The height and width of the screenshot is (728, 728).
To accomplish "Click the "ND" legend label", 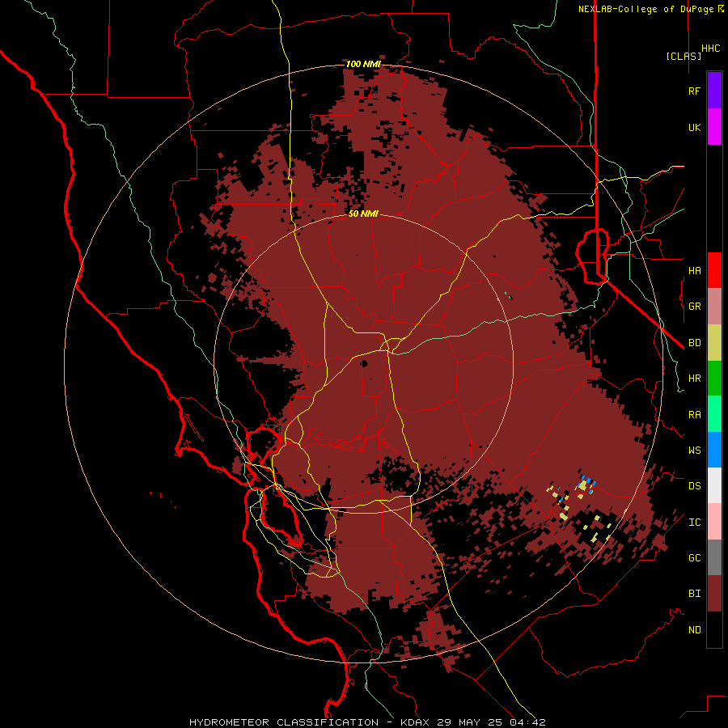I will (x=694, y=630).
